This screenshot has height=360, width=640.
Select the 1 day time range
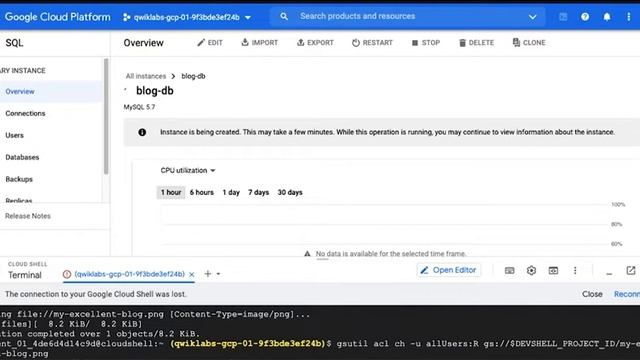click(231, 192)
